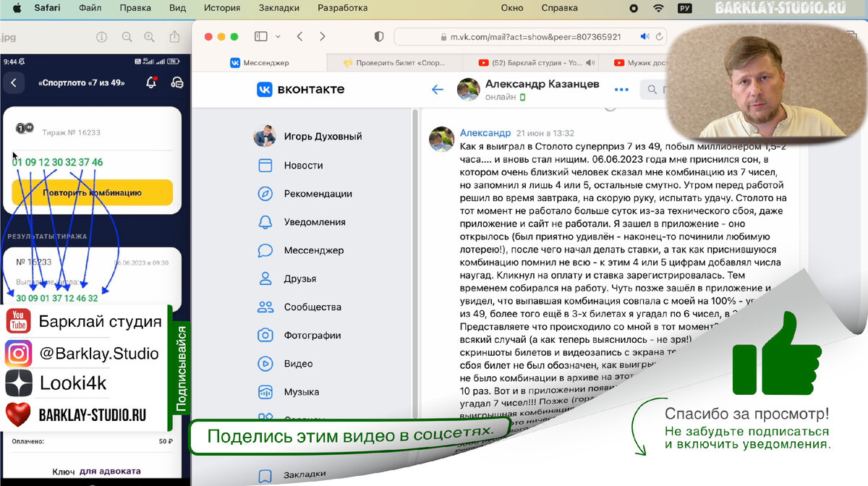Toggle the Safari sidebar
The height and width of the screenshot is (486, 868).
pyautogui.click(x=261, y=36)
